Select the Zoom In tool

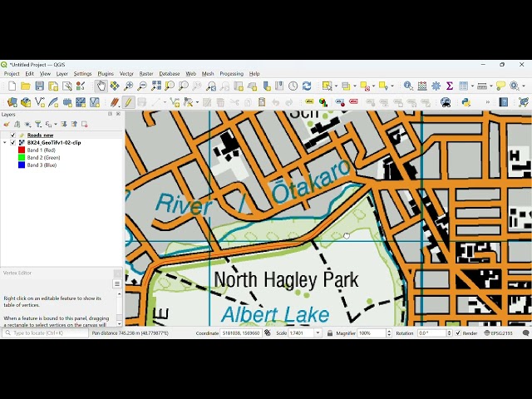pyautogui.click(x=128, y=86)
